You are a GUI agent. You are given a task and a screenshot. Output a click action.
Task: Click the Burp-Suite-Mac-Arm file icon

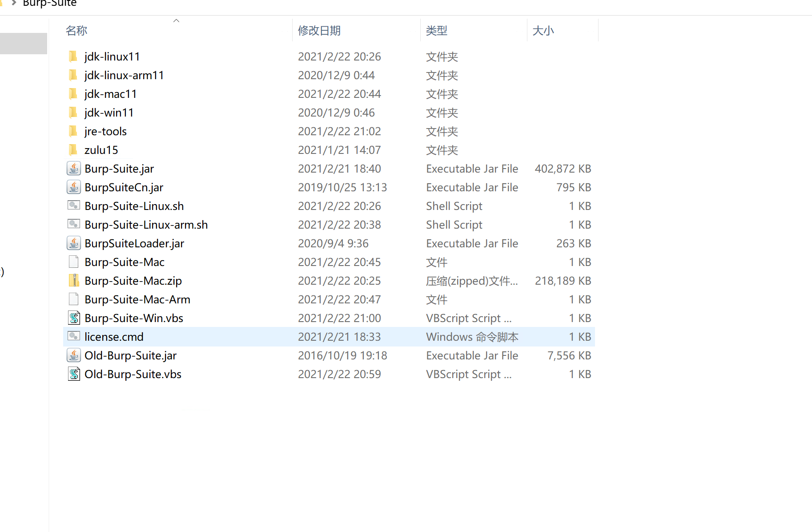click(x=74, y=299)
